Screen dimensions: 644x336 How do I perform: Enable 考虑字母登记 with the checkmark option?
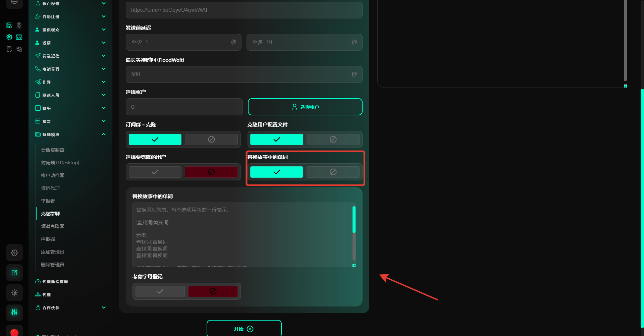160,291
